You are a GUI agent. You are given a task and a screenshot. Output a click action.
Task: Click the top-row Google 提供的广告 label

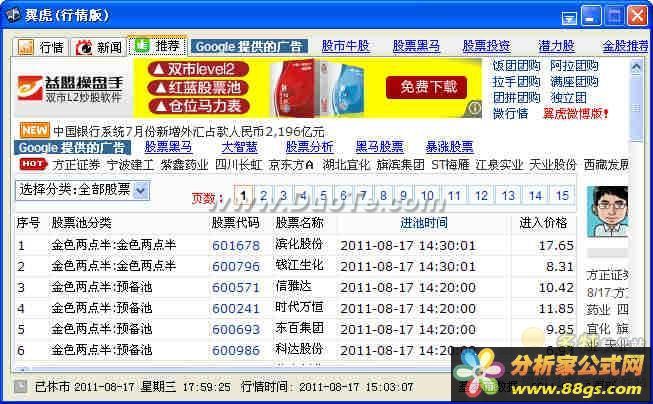tap(249, 47)
